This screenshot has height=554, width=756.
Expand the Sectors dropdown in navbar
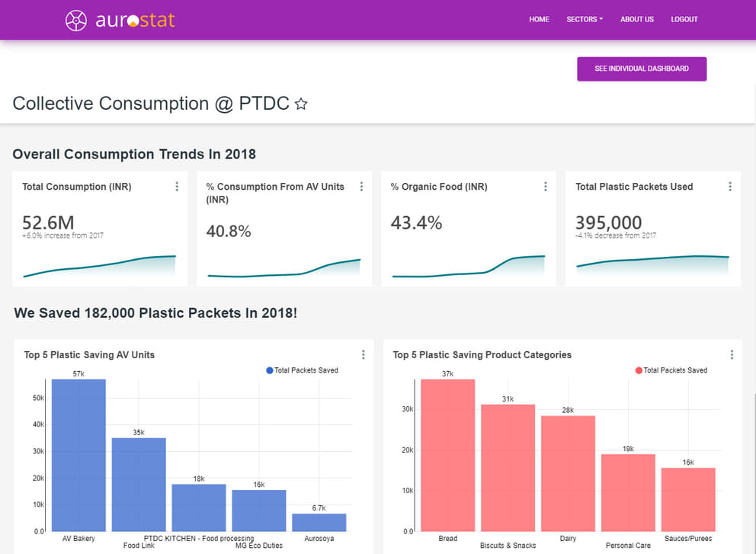(x=585, y=19)
